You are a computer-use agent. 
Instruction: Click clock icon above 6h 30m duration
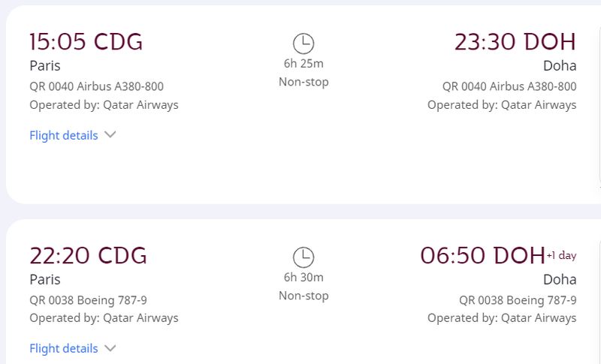coord(304,257)
